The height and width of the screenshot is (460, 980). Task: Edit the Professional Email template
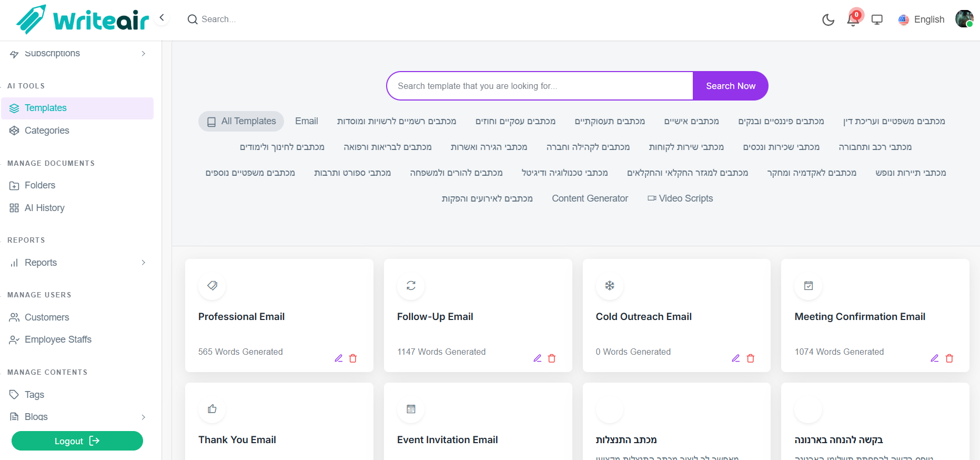coord(338,358)
